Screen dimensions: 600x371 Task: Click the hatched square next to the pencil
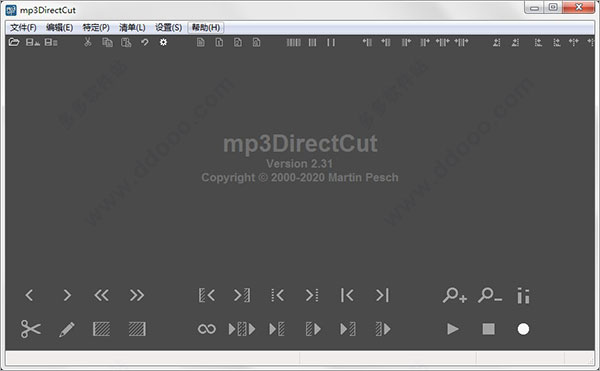[x=101, y=329]
